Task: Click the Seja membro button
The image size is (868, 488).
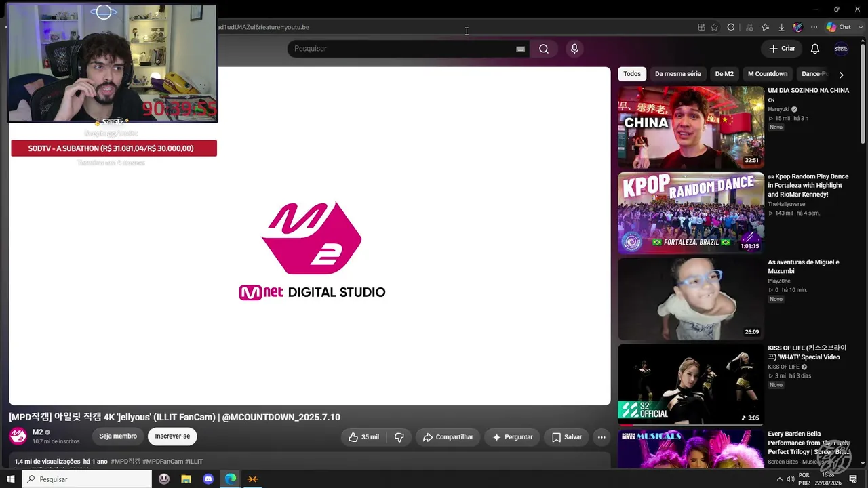Action: point(118,436)
